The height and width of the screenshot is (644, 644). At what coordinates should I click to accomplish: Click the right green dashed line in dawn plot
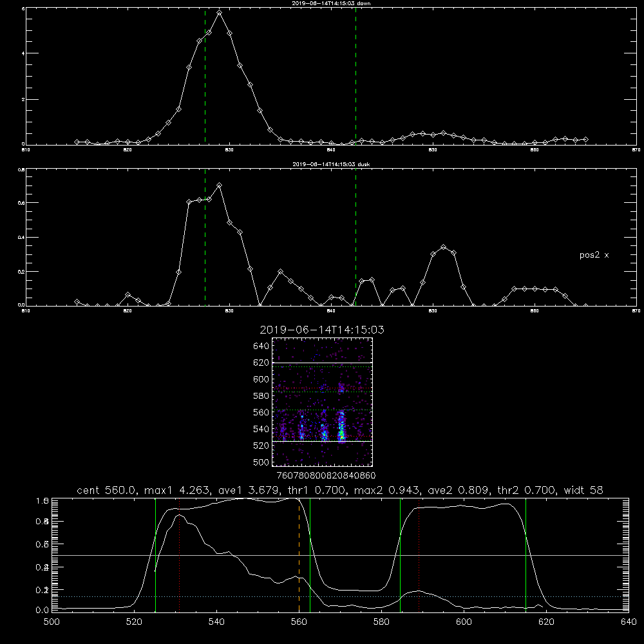(355, 77)
